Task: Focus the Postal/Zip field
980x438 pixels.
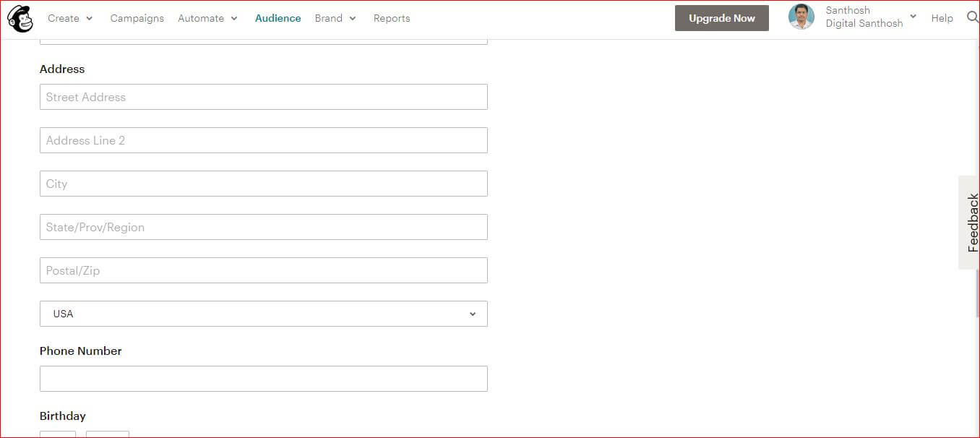Action: pyautogui.click(x=264, y=270)
